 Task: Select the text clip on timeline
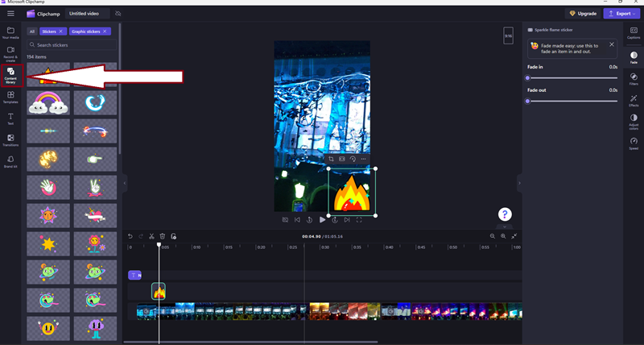[134, 275]
